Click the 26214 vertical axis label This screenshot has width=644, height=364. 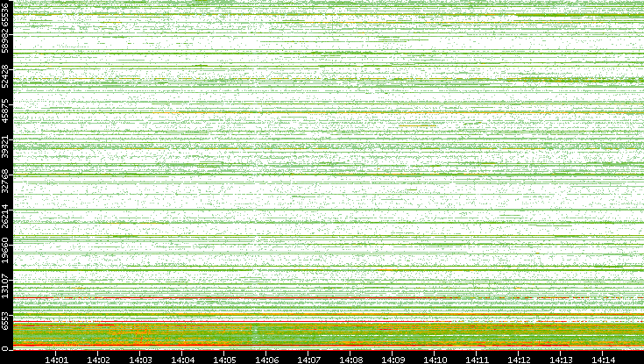tap(6, 216)
